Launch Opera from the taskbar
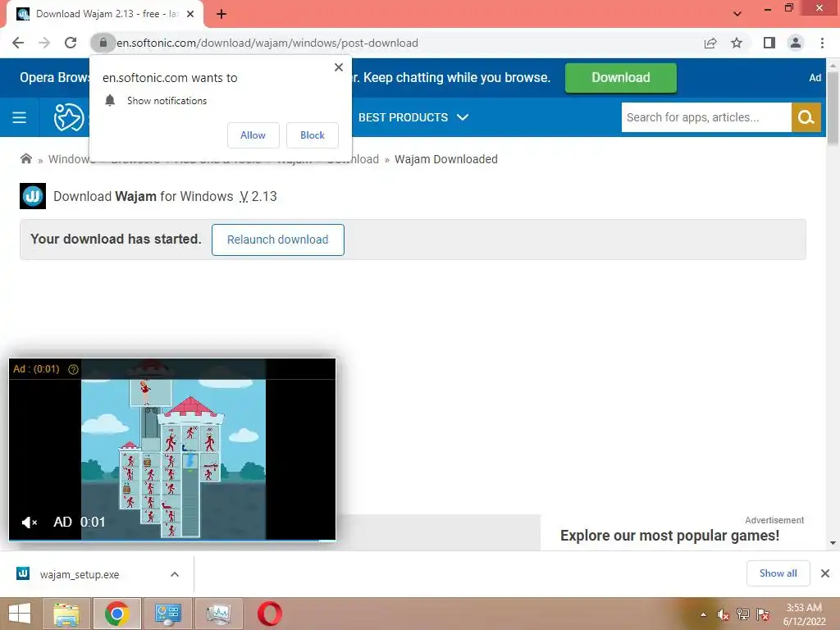This screenshot has height=630, width=840. point(269,614)
